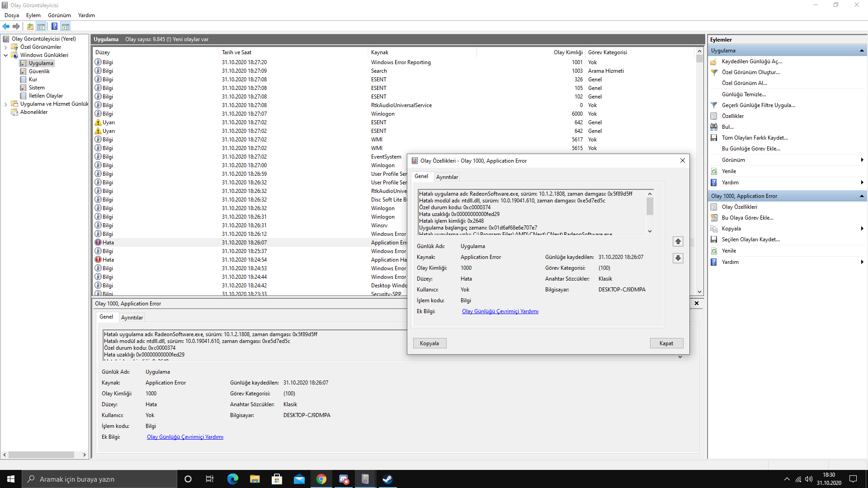Open the Eylem menu
Image resolution: width=868 pixels, height=488 pixels.
point(33,15)
